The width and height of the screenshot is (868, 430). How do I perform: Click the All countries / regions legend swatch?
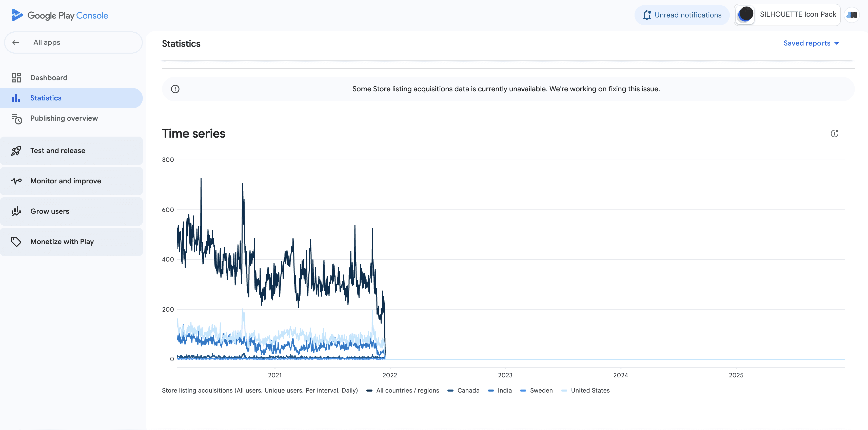(369, 391)
